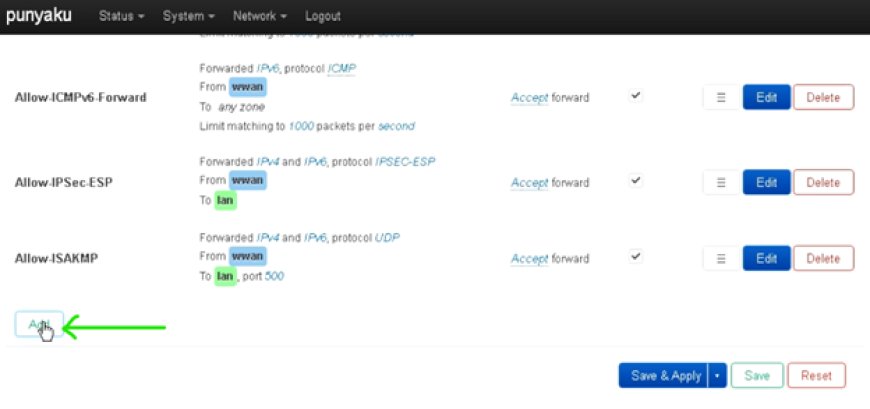
Task: Edit the Allow-ICMPv6-Forward rule
Action: click(766, 97)
